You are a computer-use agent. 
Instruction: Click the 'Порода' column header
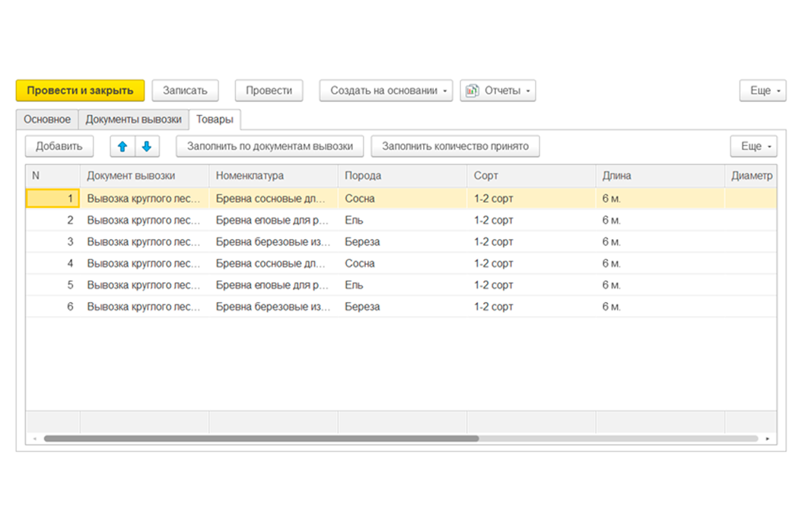point(402,176)
